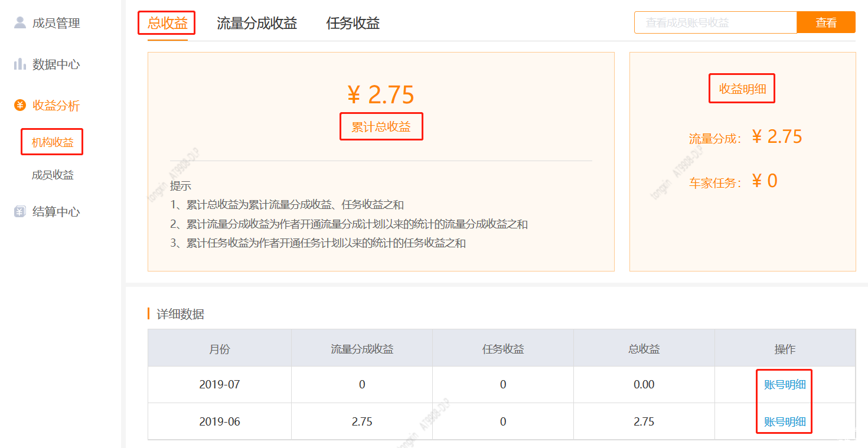This screenshot has height=448, width=868.
Task: Click the 总收益 column header in table
Action: click(x=644, y=349)
